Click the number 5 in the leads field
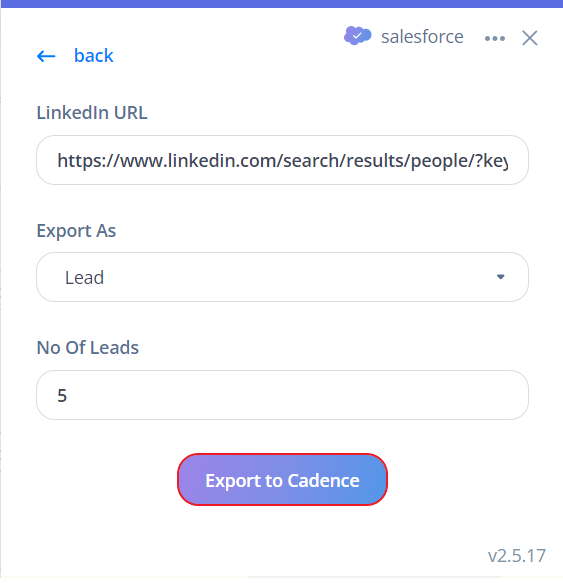The width and height of the screenshot is (563, 583). (62, 395)
